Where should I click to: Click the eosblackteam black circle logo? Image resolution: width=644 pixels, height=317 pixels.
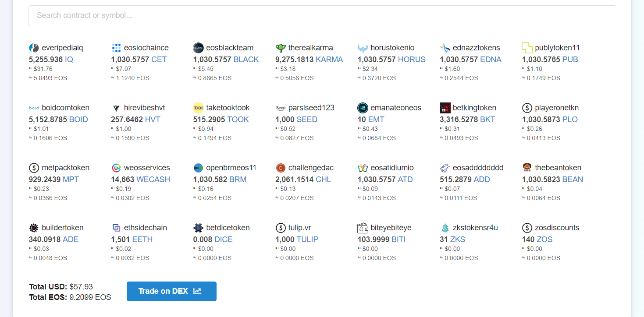[x=198, y=48]
